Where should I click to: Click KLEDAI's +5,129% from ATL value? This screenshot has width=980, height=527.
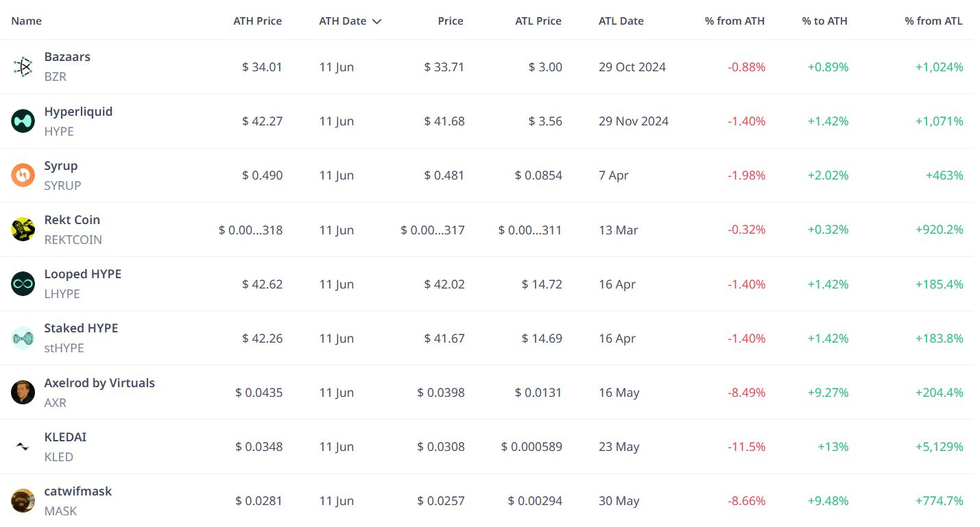[939, 447]
